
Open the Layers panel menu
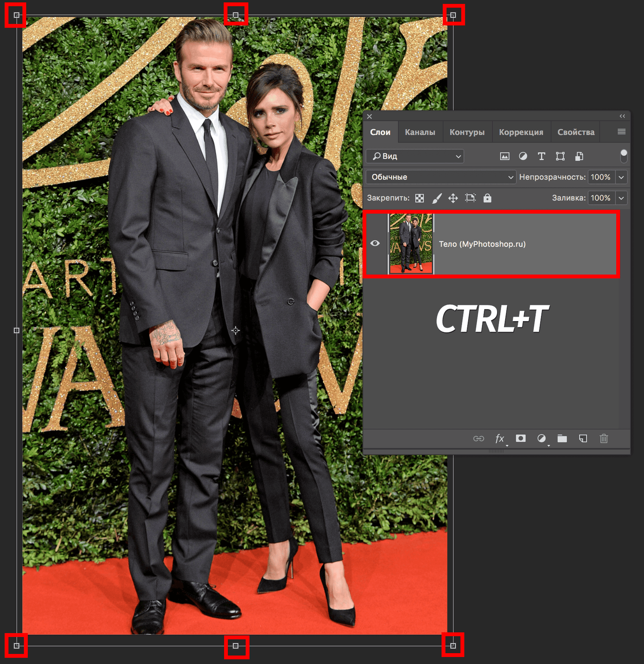pos(621,132)
